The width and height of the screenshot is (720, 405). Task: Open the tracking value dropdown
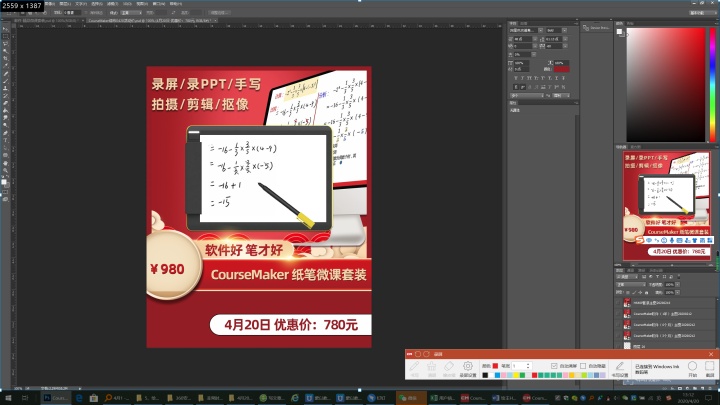565,46
